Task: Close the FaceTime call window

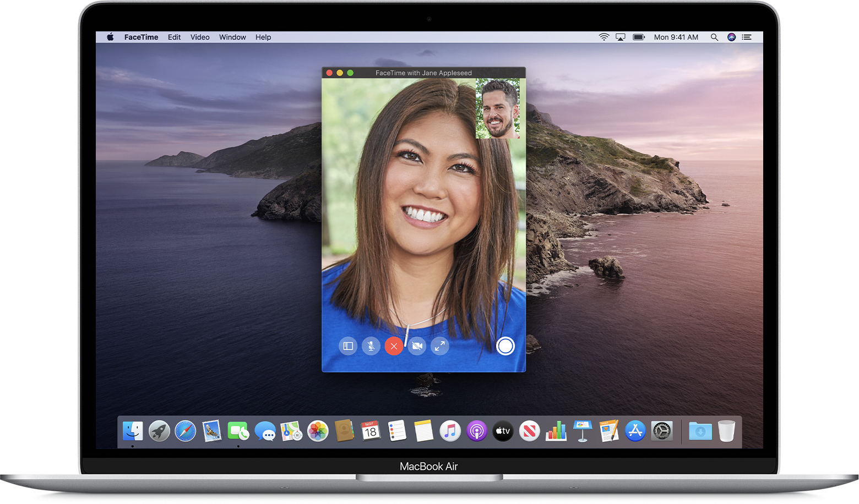Action: [x=329, y=73]
